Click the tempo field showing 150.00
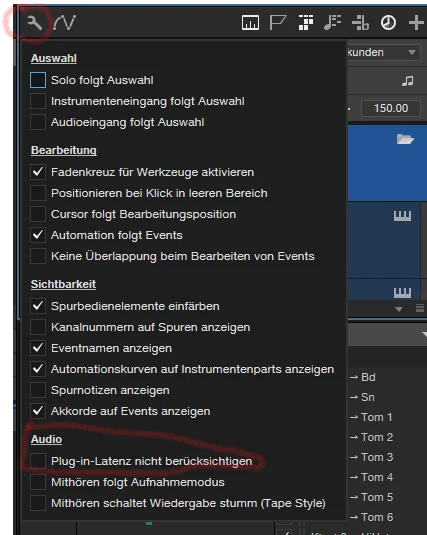 tap(391, 108)
